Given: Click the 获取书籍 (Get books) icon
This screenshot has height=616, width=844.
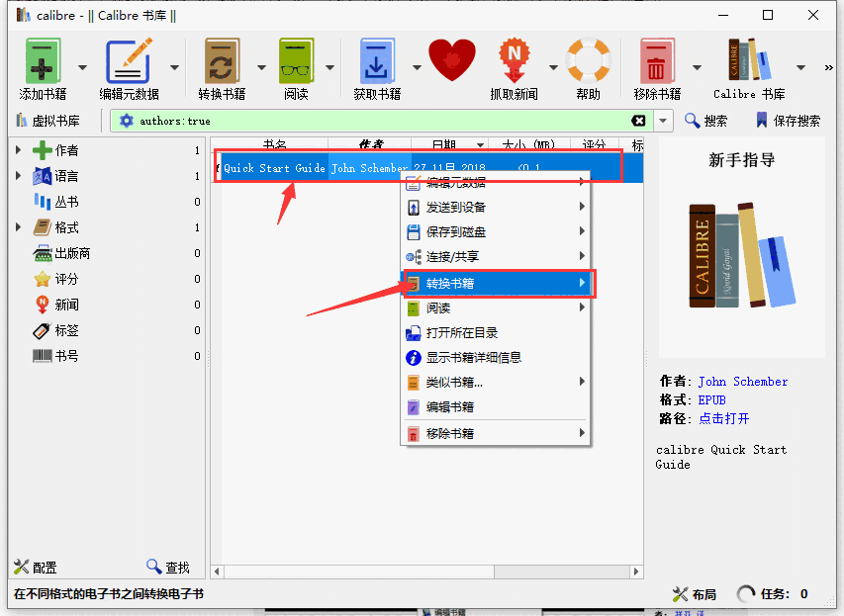Looking at the screenshot, I should tap(377, 60).
